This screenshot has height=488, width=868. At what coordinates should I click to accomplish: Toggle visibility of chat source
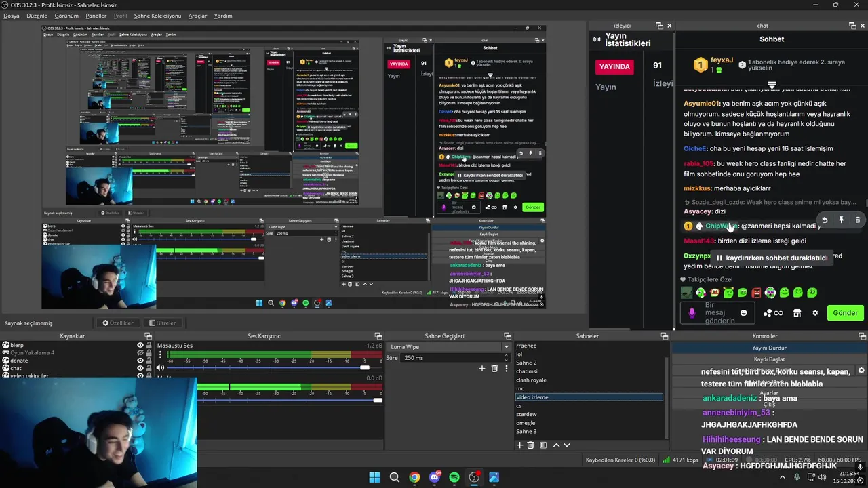(x=140, y=369)
